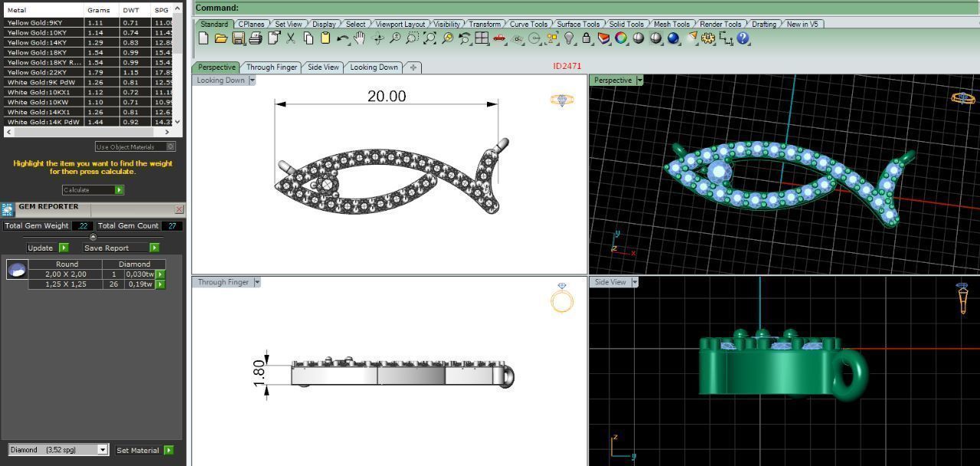Click the Paste clipboard icon

[x=325, y=38]
